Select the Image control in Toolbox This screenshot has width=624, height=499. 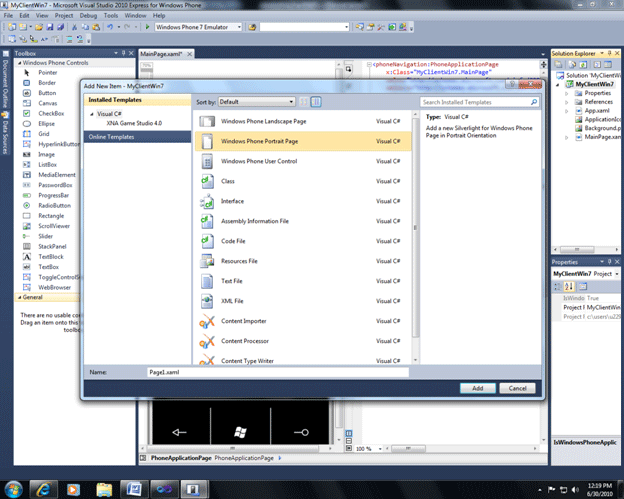point(46,154)
